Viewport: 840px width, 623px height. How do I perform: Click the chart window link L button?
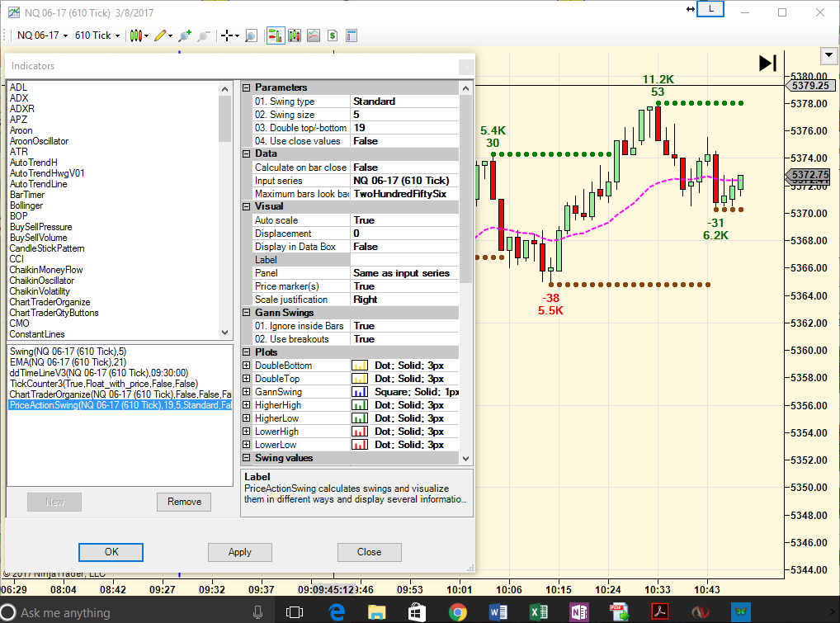[x=710, y=9]
